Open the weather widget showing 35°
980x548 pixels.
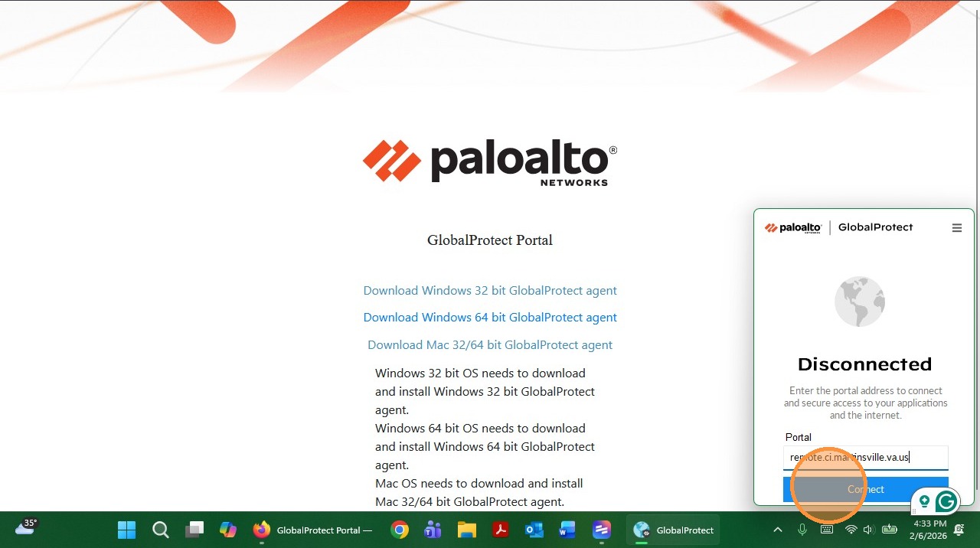[x=26, y=527]
